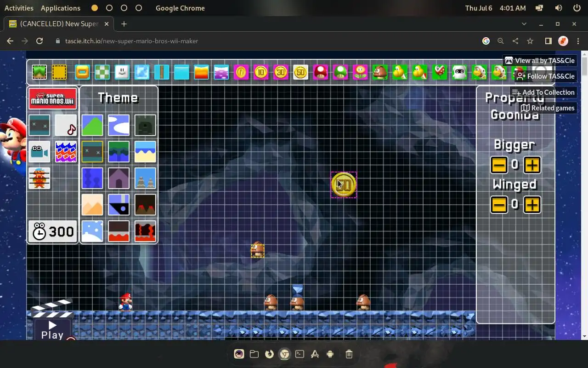Increase the Bigger value with plus
Image resolution: width=588 pixels, height=368 pixels.
tap(532, 165)
